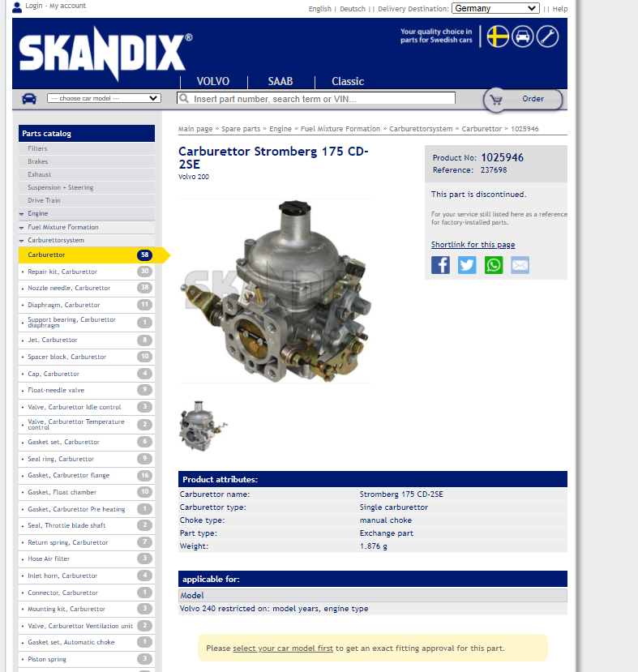Click the shopping cart icon
Viewport: 638px width, 672px height.
click(x=497, y=100)
